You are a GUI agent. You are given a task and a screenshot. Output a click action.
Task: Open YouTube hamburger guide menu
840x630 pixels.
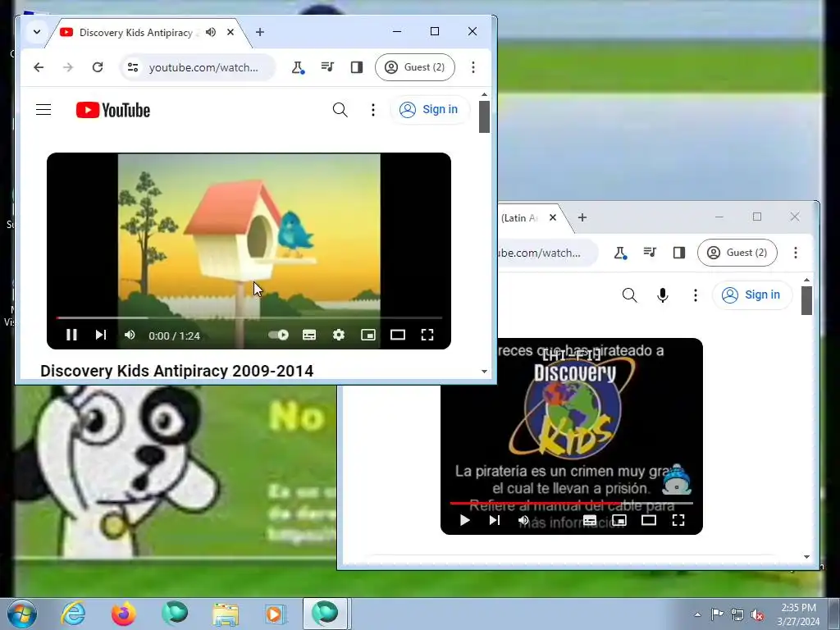[43, 110]
